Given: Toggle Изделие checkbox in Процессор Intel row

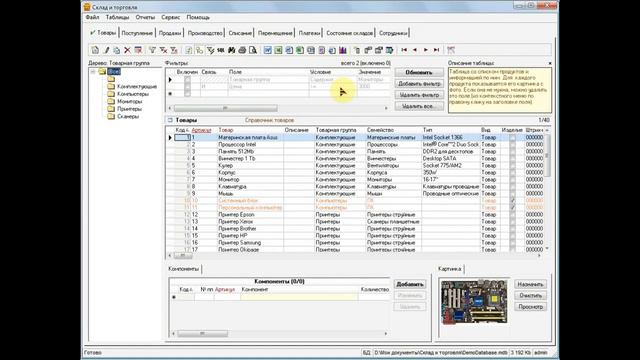Looking at the screenshot, I should (x=512, y=144).
